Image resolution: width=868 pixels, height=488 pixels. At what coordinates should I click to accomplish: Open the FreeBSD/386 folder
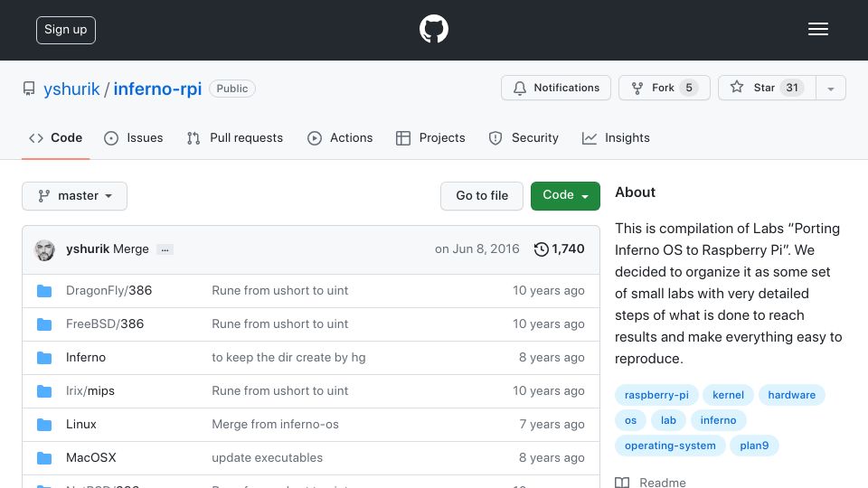[x=105, y=324]
